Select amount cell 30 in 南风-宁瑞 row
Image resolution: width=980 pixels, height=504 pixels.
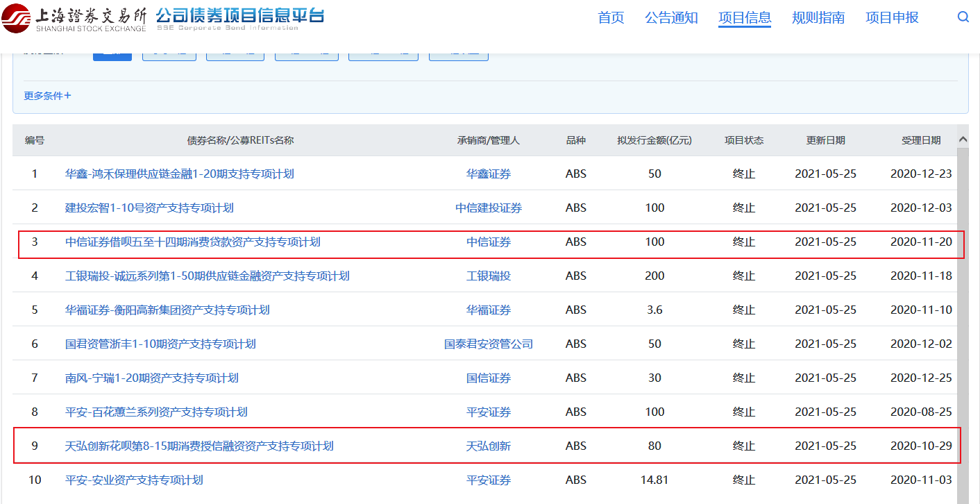point(654,378)
